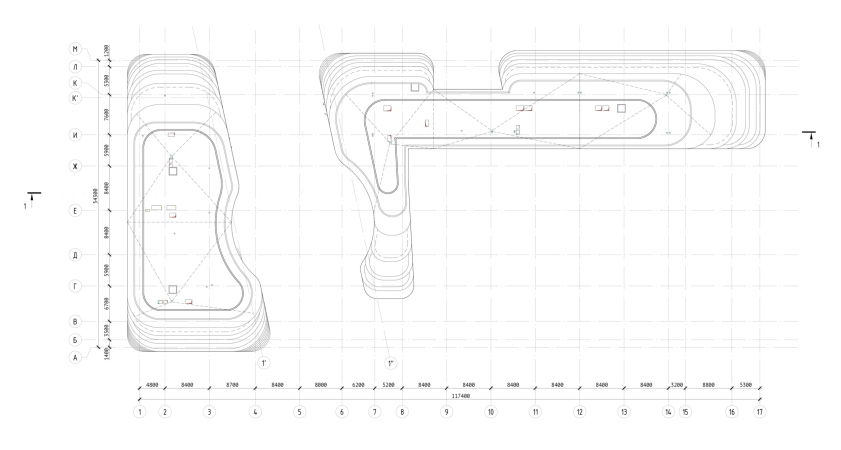Click grid axis bubble 1
The width and height of the screenshot is (841, 450).
[140, 411]
